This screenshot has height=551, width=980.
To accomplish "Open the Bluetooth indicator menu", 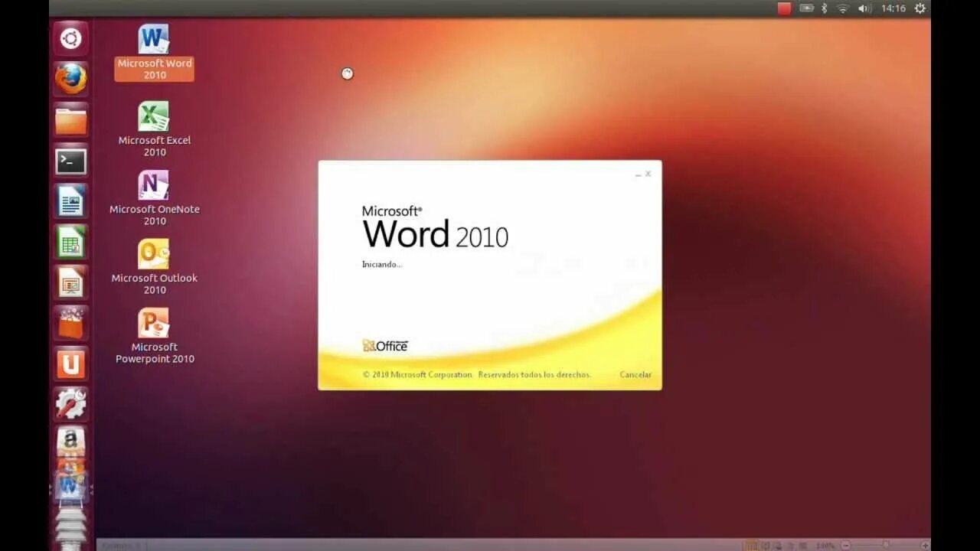I will [x=825, y=8].
